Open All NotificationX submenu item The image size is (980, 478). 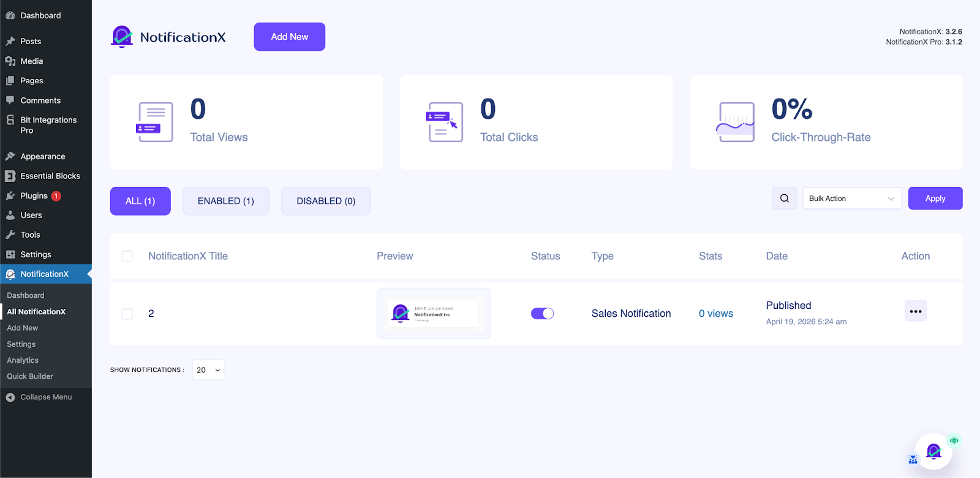(36, 311)
